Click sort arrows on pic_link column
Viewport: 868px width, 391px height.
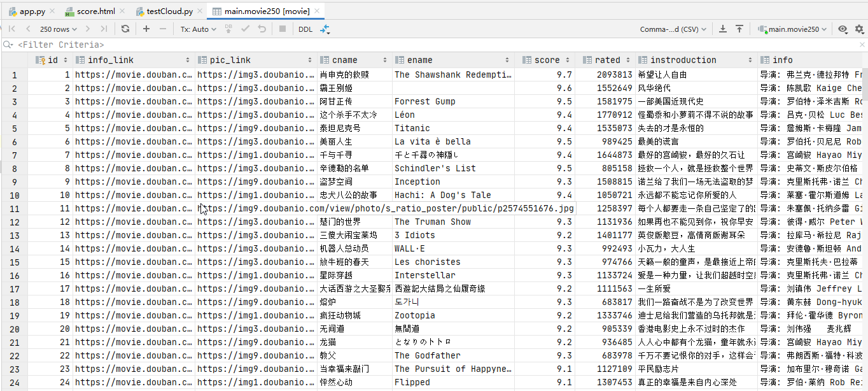click(310, 60)
